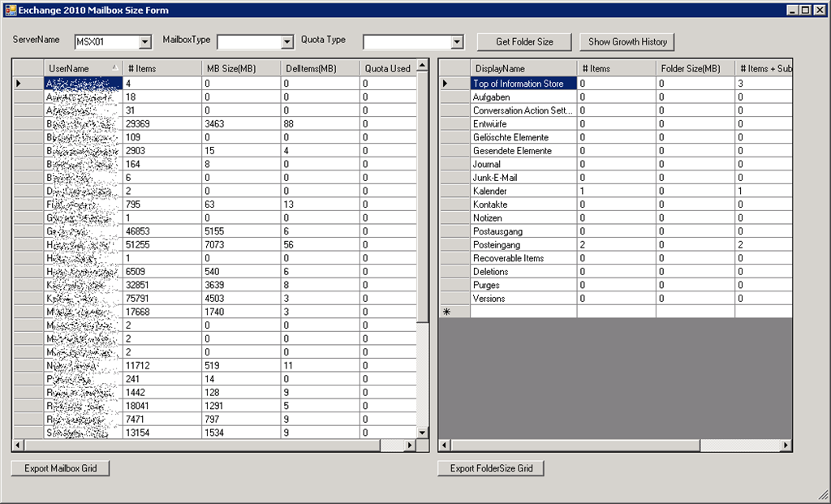The height and width of the screenshot is (504, 831).
Task: Select the Top of Information Store folder cell
Action: coord(523,84)
